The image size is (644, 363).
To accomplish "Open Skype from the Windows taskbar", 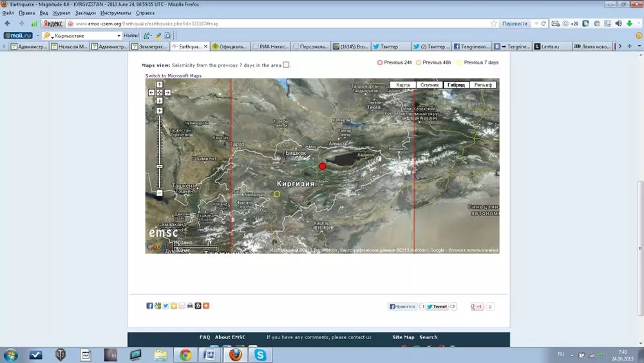I will [x=260, y=355].
